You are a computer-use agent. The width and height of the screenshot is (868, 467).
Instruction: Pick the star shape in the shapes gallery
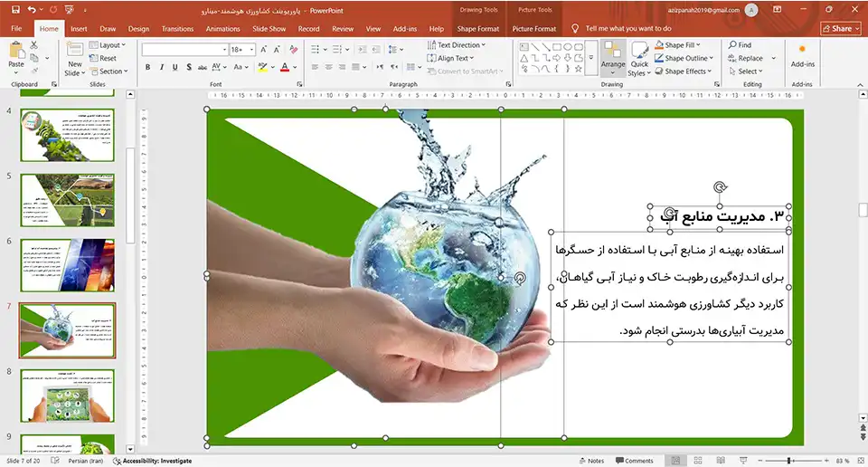pyautogui.click(x=579, y=69)
